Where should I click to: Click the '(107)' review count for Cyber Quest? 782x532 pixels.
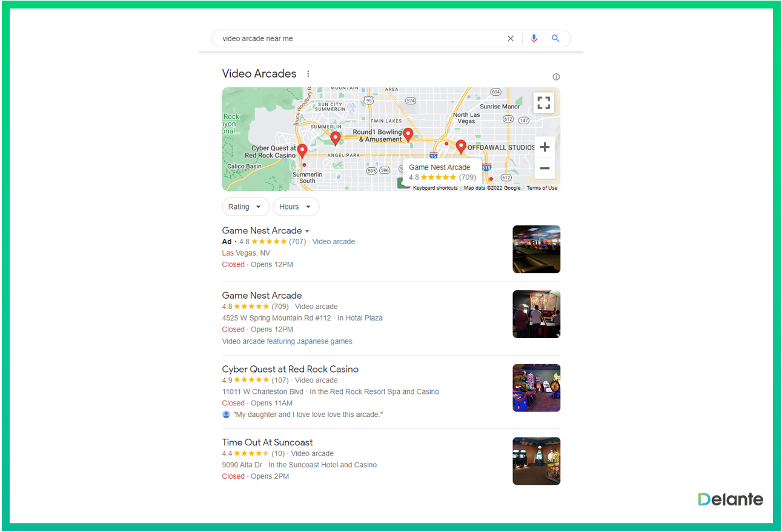pyautogui.click(x=280, y=380)
